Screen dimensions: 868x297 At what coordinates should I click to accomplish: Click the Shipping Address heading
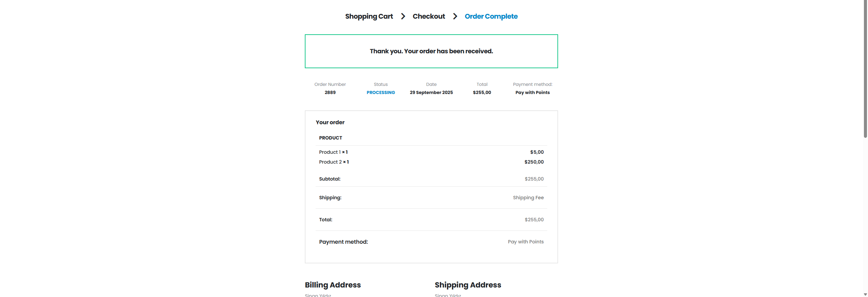click(x=468, y=285)
